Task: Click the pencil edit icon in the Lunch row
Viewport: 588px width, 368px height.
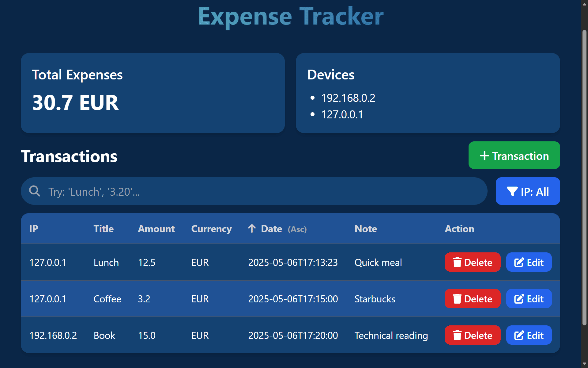Action: (519, 263)
